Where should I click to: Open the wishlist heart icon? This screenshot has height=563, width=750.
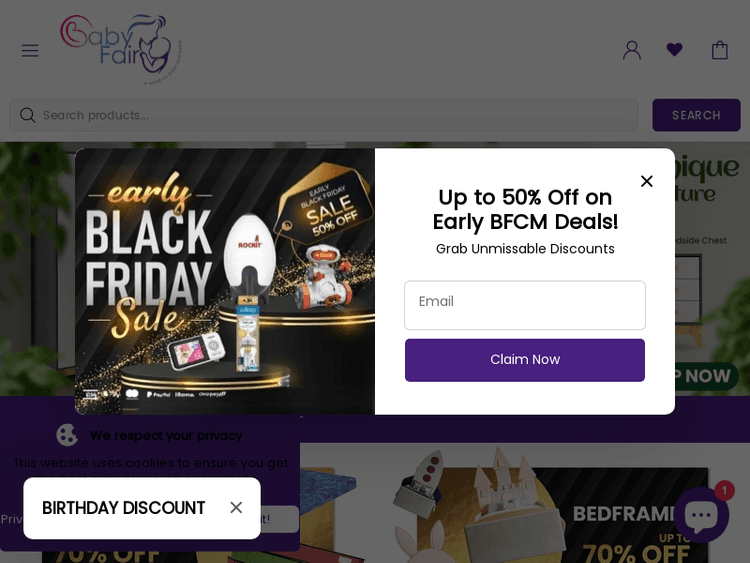(x=675, y=50)
